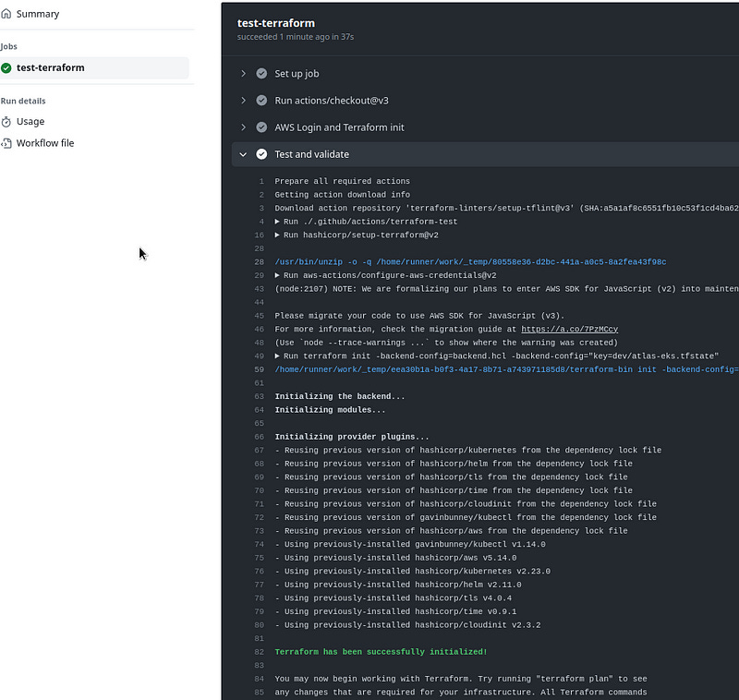Viewport: 739px width, 700px height.
Task: Click check icon beside AWS Login and Terraform init
Action: (261, 127)
